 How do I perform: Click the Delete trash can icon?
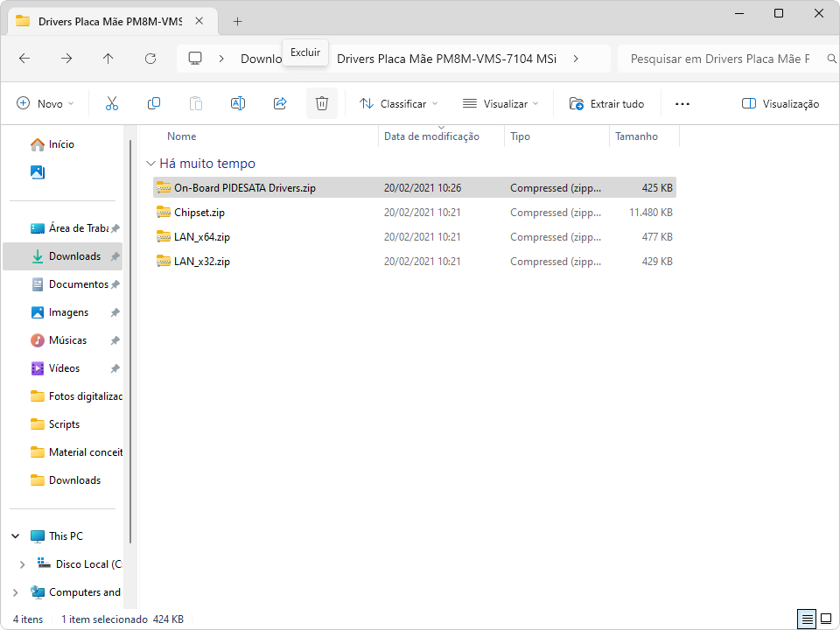click(322, 103)
